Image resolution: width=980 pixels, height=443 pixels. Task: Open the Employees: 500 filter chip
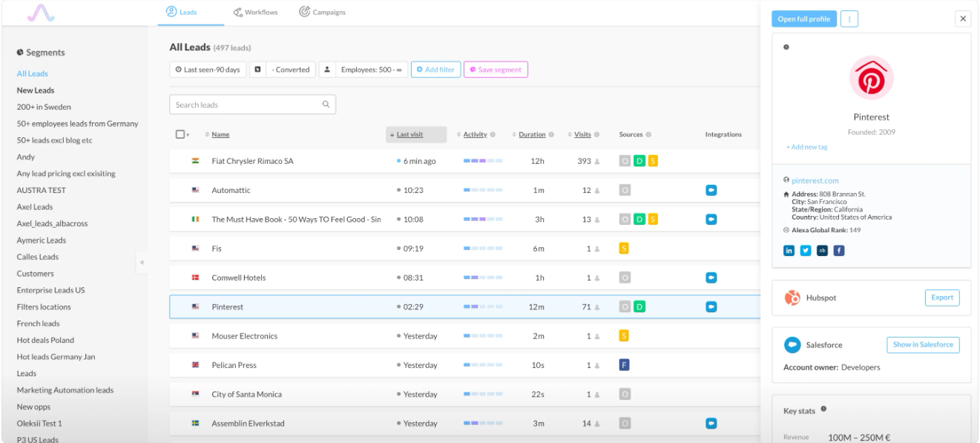pos(364,70)
